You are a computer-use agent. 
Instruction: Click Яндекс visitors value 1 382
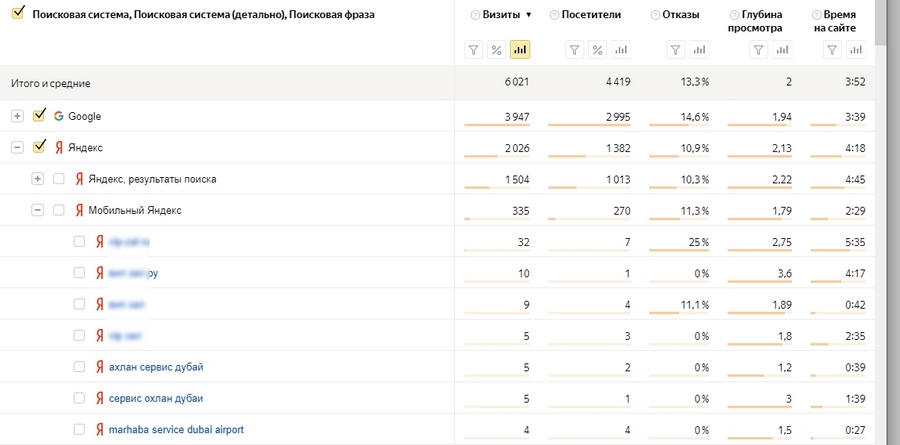617,149
